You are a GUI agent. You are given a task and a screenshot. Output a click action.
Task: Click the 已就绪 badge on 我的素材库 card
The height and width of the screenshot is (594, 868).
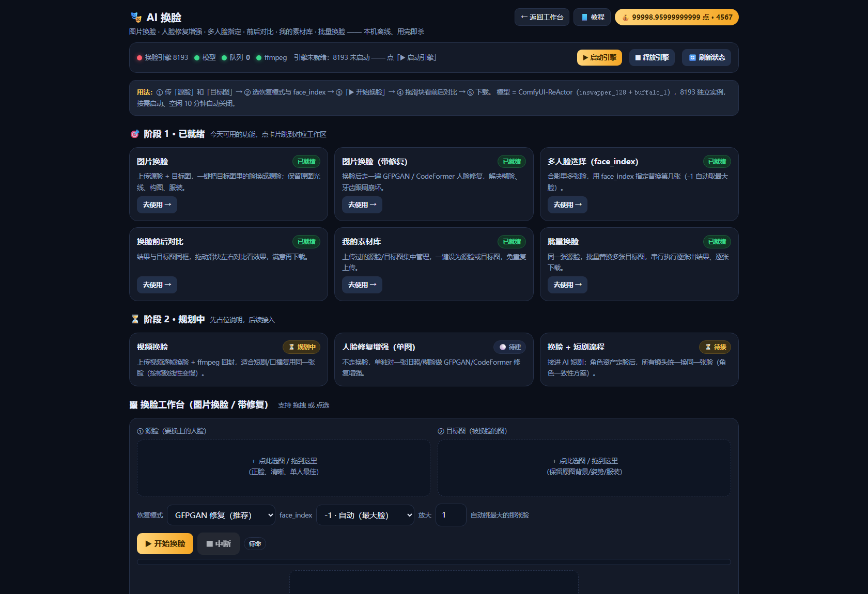pyautogui.click(x=512, y=242)
